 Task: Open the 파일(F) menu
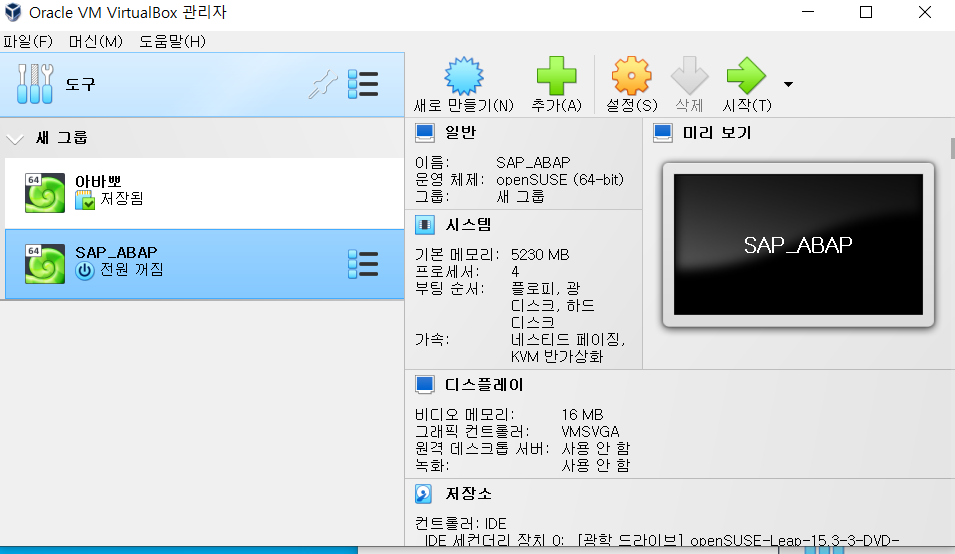(28, 41)
